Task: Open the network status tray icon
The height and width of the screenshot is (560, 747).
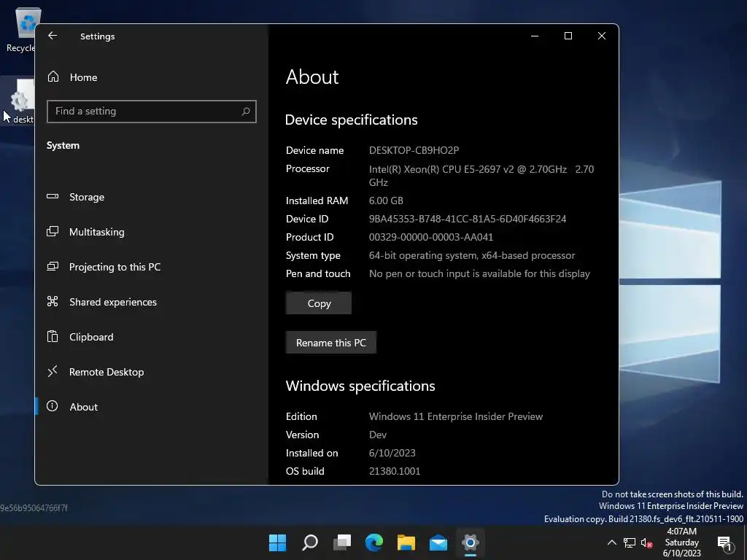Action: pyautogui.click(x=630, y=542)
